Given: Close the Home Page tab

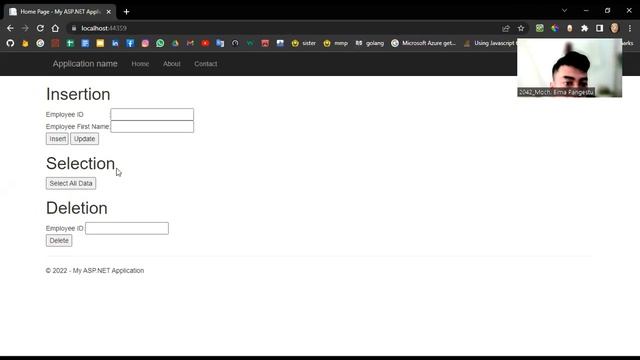Looking at the screenshot, I should point(109,12).
